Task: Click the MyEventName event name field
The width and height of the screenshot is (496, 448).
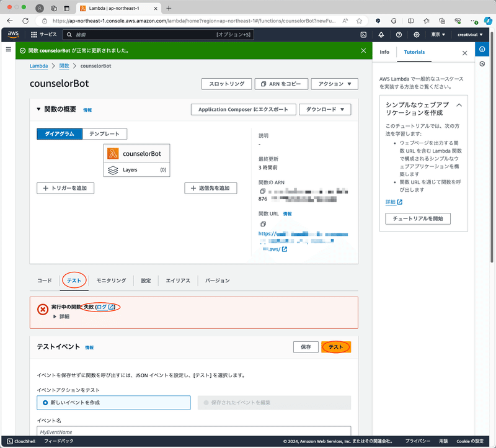Action: (x=194, y=431)
